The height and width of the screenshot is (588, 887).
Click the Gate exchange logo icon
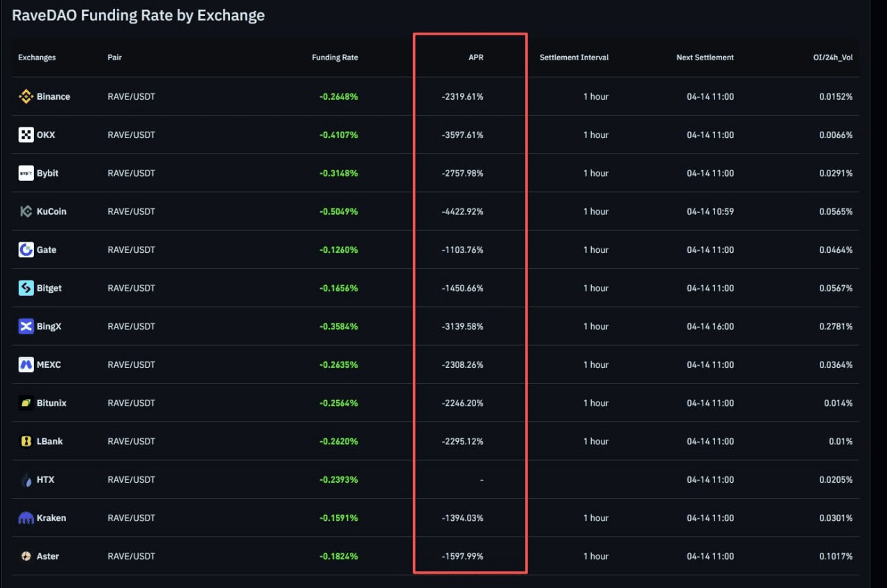tap(26, 250)
